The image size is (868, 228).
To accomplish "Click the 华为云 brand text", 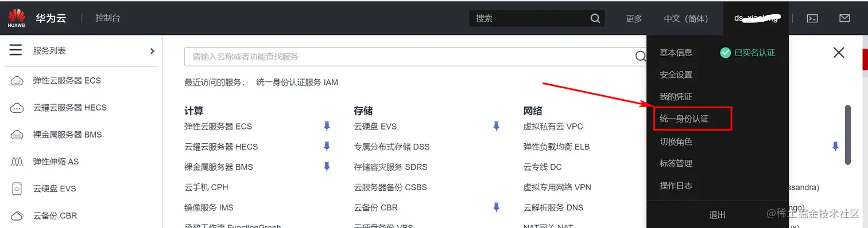I will tap(51, 18).
